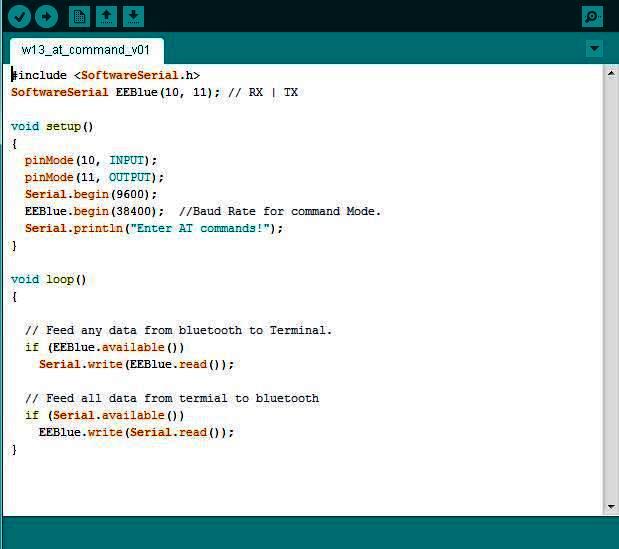The height and width of the screenshot is (549, 619).
Task: Click the 'void loop()' line
Action: click(x=48, y=279)
